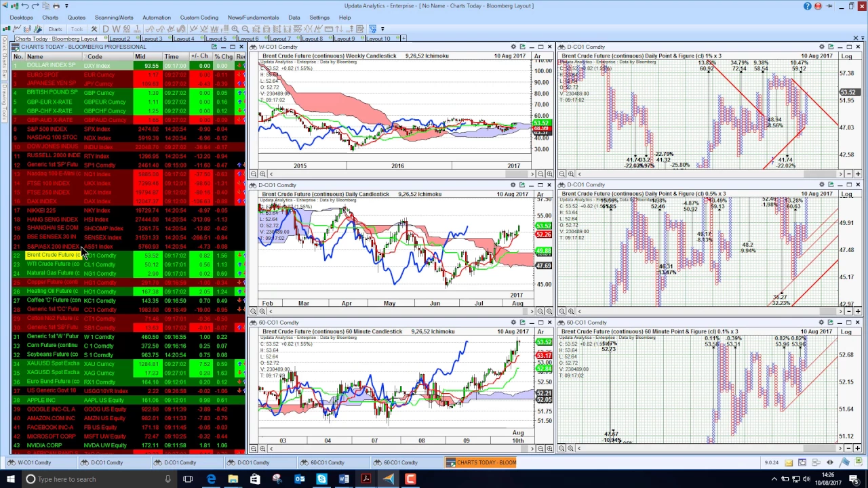
Task: Click the Tools toolbar button
Action: pyautogui.click(x=77, y=29)
